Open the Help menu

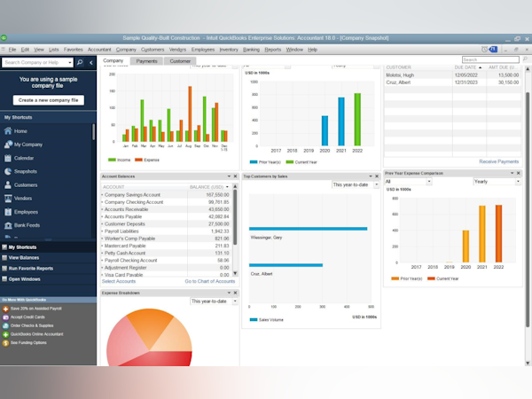point(312,50)
